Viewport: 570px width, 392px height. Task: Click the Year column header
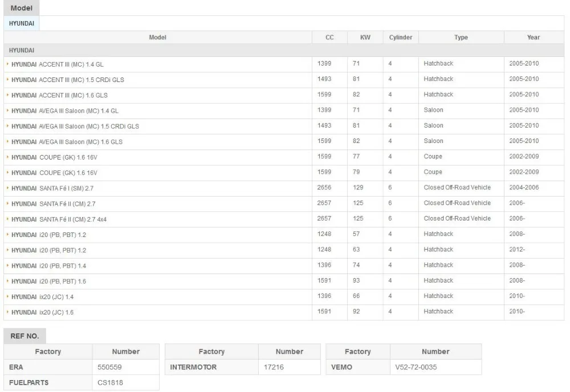[x=534, y=38]
